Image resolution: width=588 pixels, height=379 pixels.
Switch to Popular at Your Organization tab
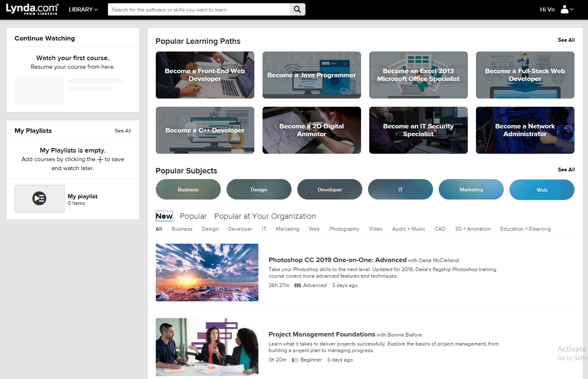point(265,216)
